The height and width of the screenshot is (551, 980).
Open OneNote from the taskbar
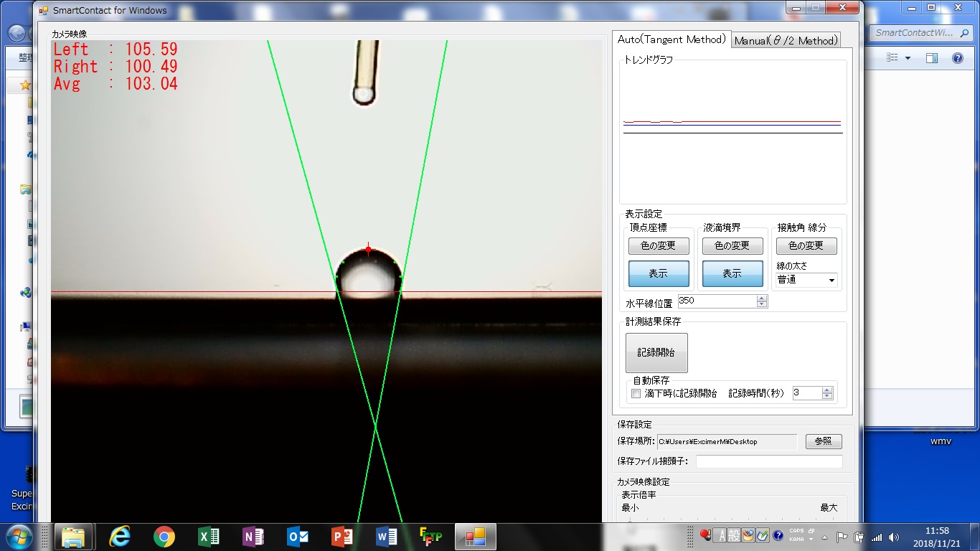tap(254, 536)
